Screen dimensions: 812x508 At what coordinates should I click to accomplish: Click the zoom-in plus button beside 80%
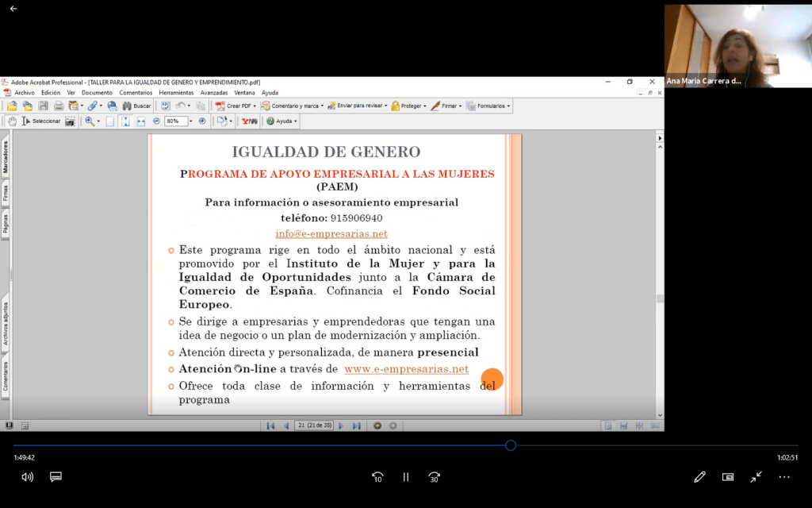point(202,121)
